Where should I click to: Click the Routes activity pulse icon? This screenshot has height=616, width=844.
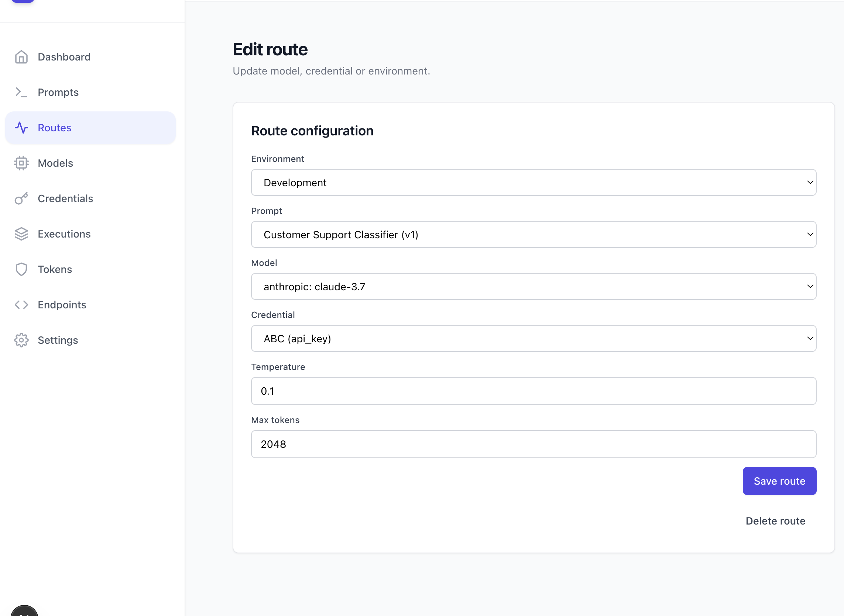(21, 128)
